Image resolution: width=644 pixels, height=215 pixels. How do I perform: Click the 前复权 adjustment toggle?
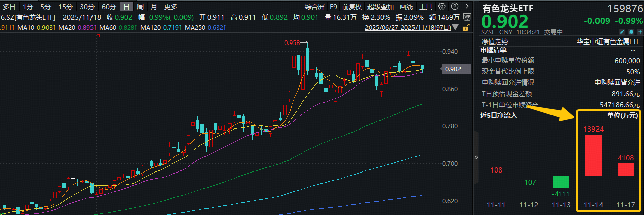click(352, 7)
